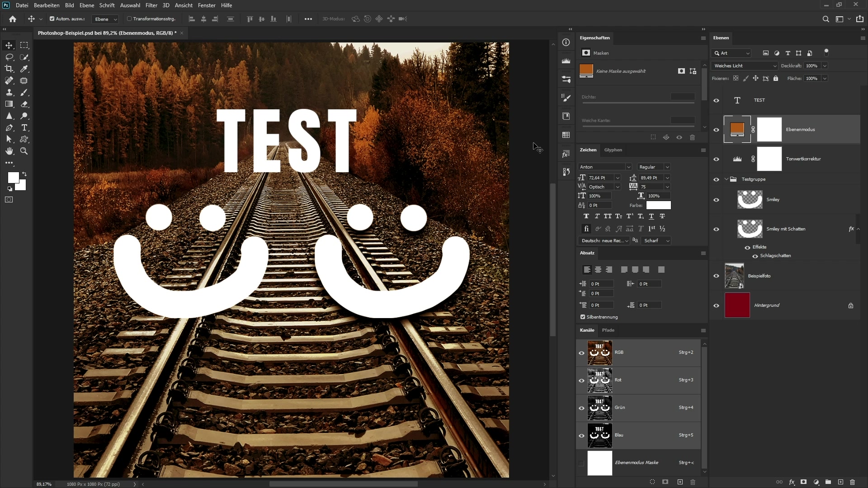Open the Weiches Licht blend mode dropdown
The height and width of the screenshot is (488, 868).
(x=744, y=66)
